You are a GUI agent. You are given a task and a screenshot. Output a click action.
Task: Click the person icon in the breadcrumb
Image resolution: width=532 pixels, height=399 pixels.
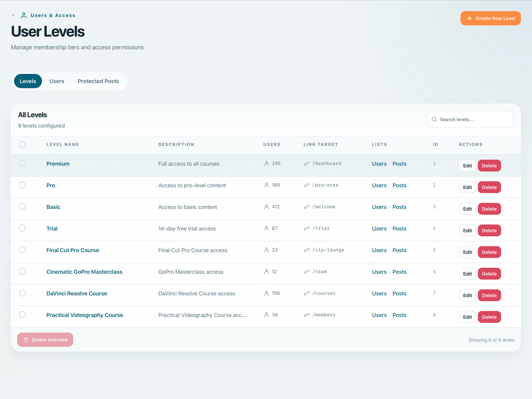point(24,15)
